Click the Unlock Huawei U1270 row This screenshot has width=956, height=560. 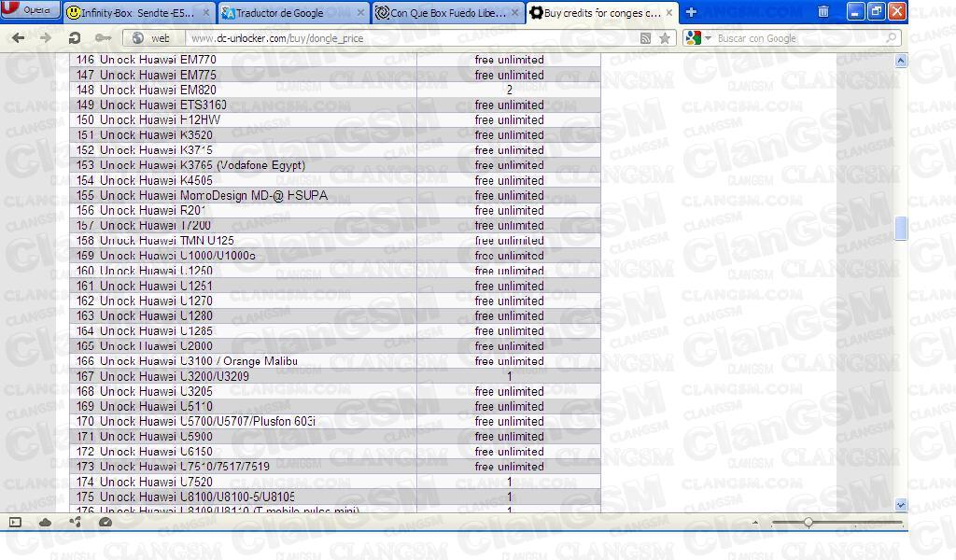click(335, 301)
